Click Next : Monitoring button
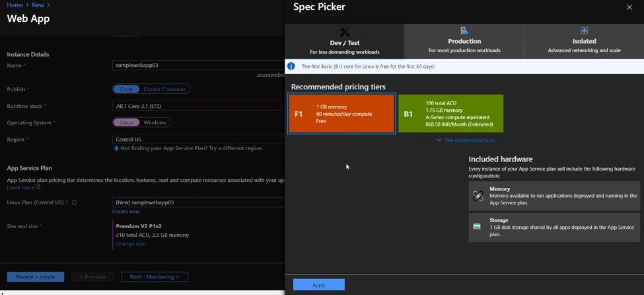The image size is (644, 295). pyautogui.click(x=155, y=277)
